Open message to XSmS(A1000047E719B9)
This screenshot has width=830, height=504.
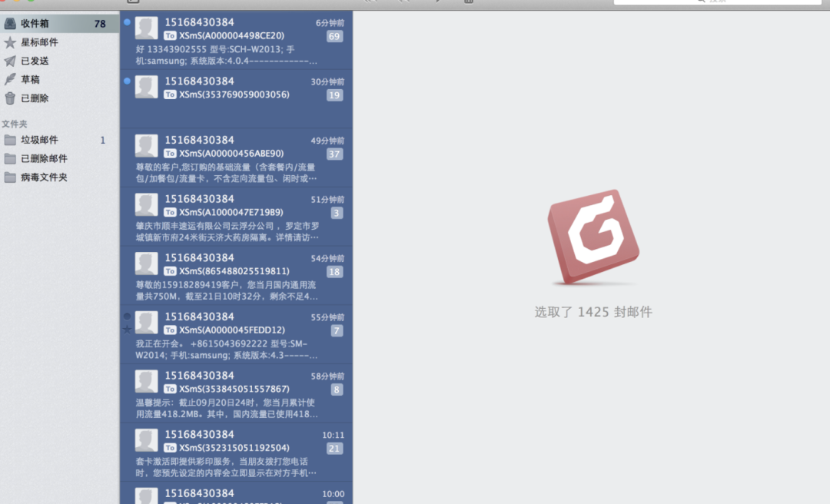236,217
